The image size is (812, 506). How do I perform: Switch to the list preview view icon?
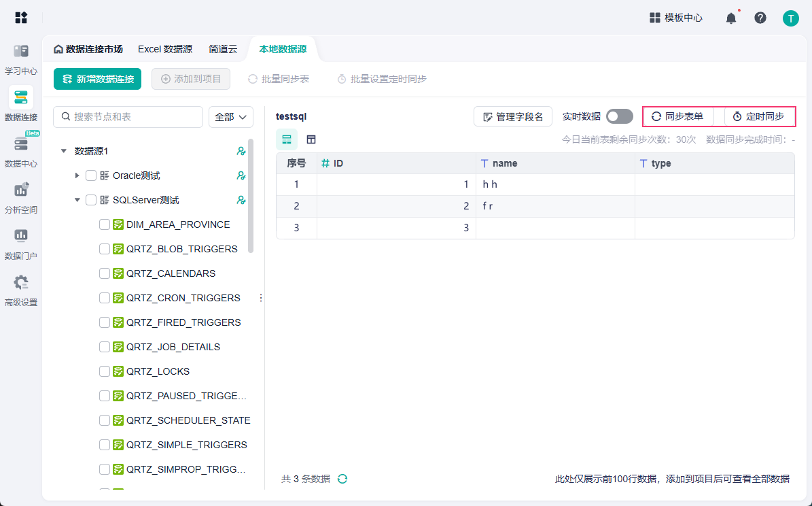coord(286,139)
